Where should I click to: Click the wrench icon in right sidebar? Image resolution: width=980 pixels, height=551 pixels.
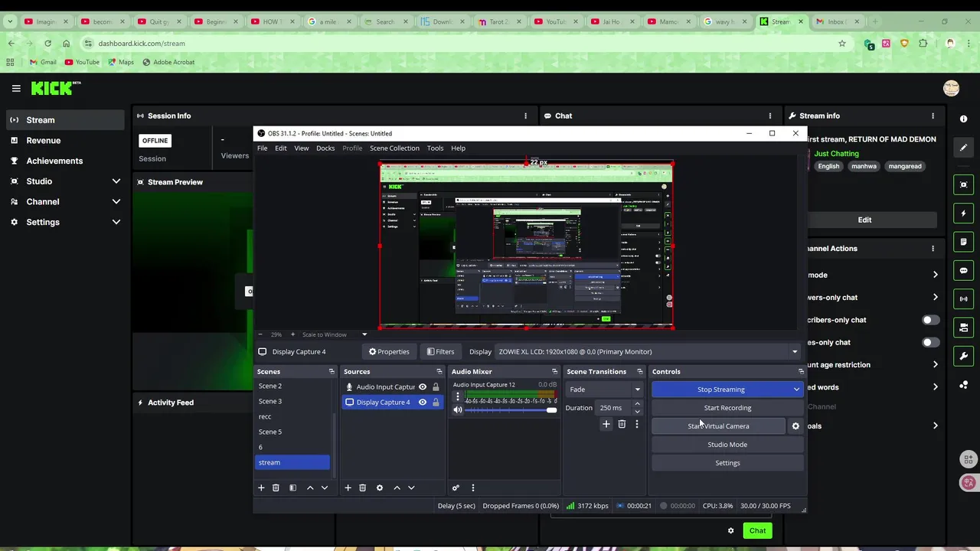(964, 356)
